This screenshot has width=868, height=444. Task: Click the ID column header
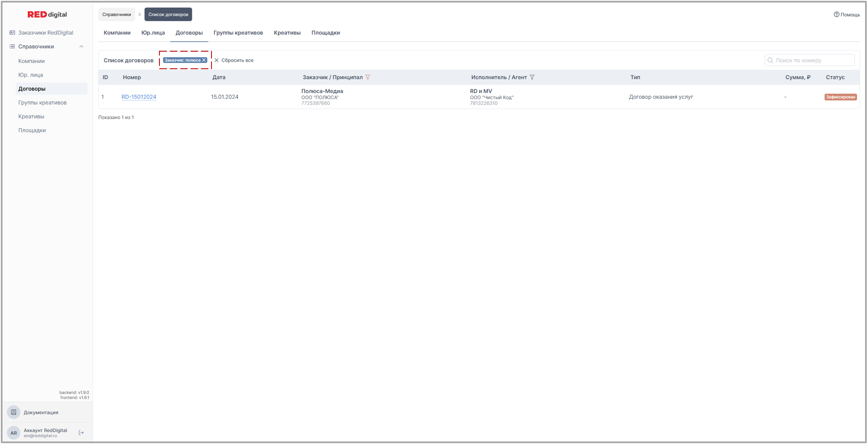click(x=105, y=77)
